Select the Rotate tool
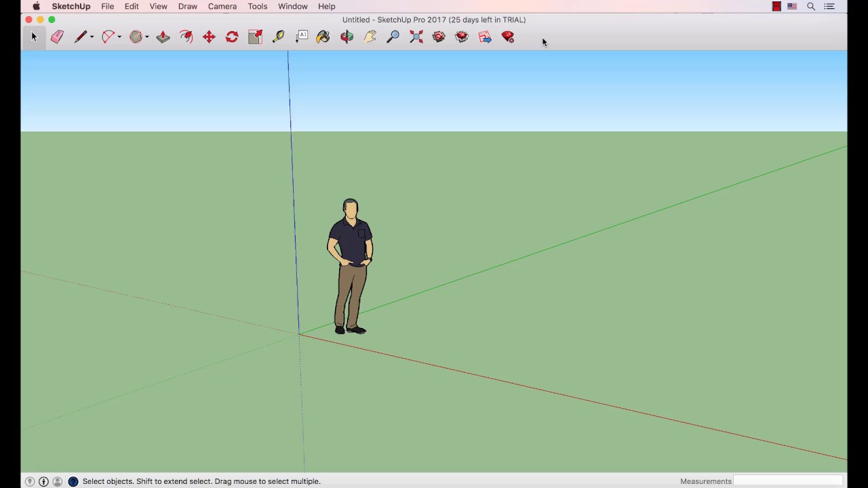Viewport: 868px width, 488px height. 232,37
